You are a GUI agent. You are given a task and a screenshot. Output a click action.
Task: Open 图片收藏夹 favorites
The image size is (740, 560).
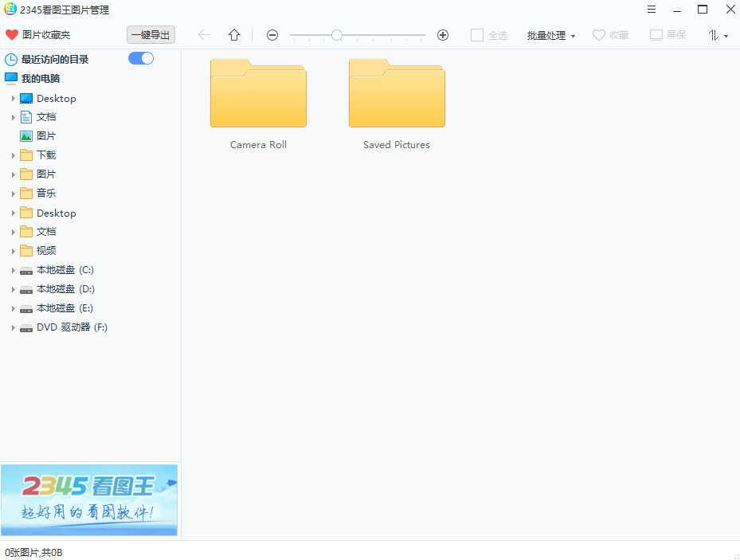tap(46, 35)
